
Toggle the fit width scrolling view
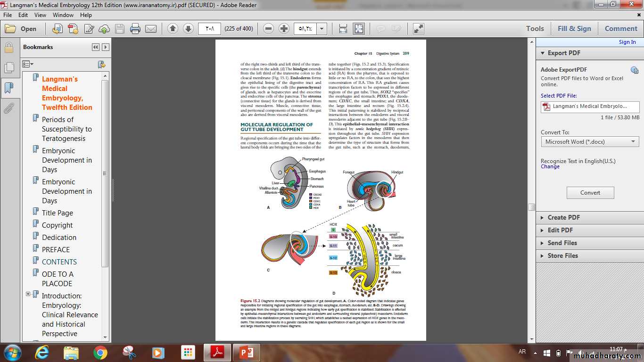point(343,29)
